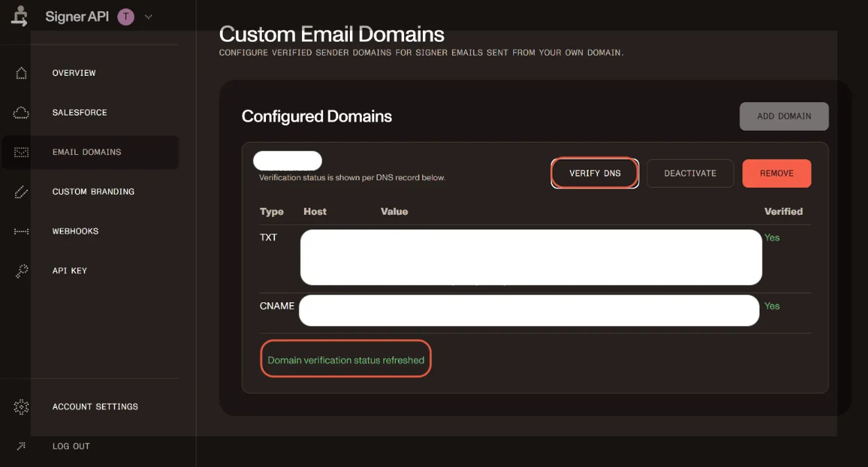The image size is (868, 467).
Task: Click the API Key icon
Action: click(22, 271)
